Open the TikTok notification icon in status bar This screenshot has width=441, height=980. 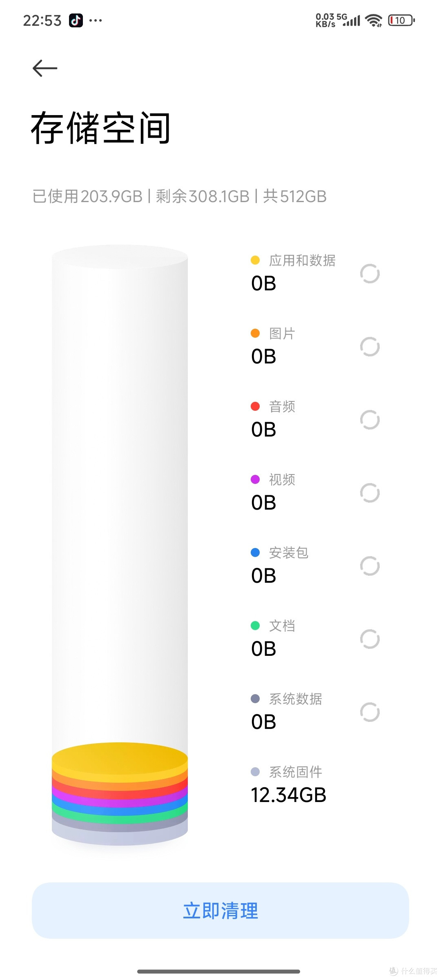click(76, 20)
